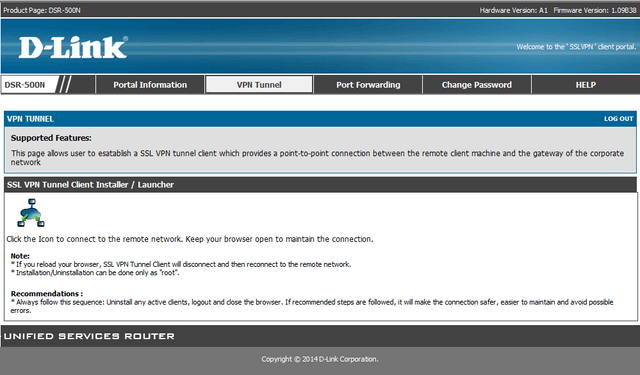Select the VPN Tunnel tab
This screenshot has width=640, height=375.
[x=259, y=85]
